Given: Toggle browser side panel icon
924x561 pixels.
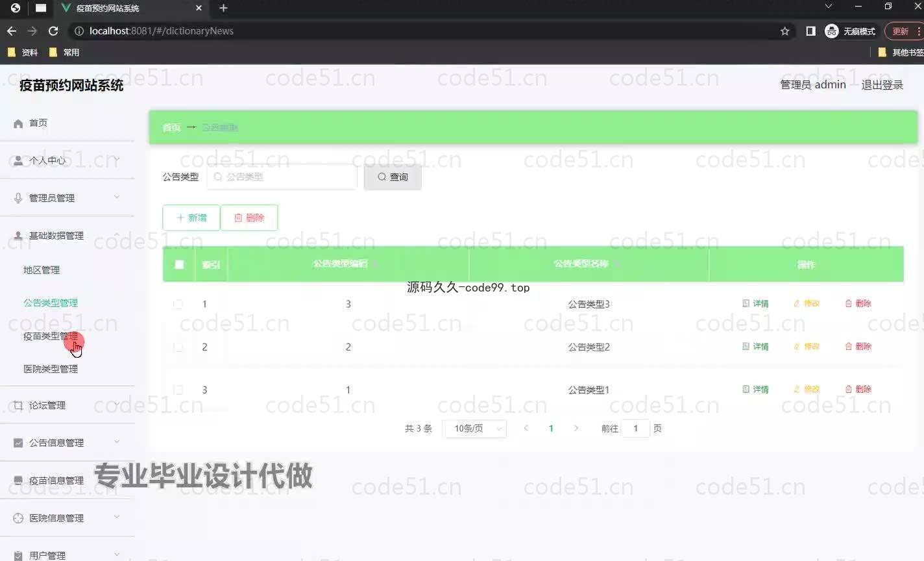Looking at the screenshot, I should [810, 31].
